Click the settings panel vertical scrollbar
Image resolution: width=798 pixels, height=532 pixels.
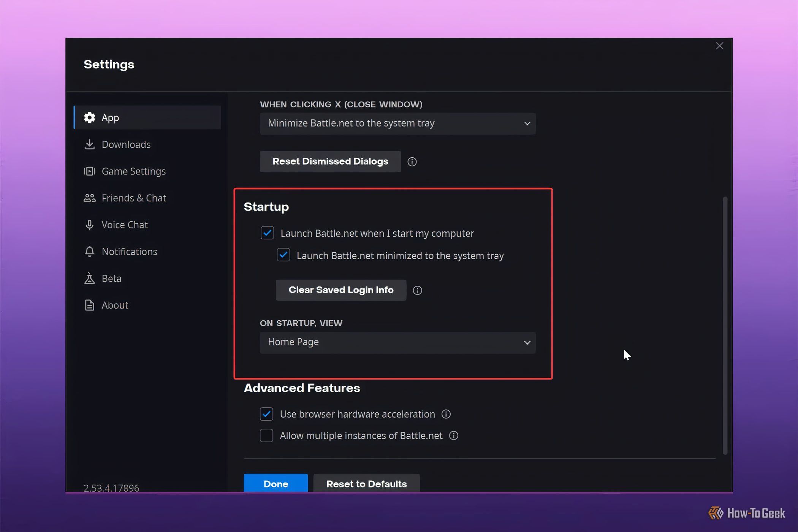725,325
